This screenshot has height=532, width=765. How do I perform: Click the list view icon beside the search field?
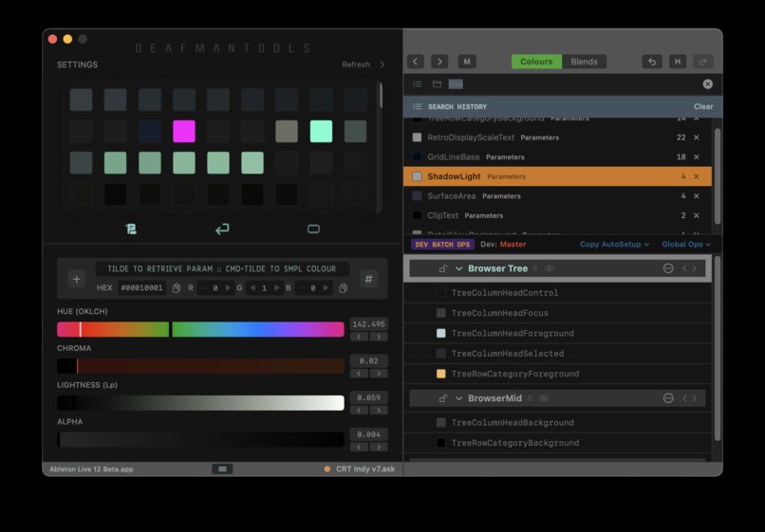pos(417,84)
